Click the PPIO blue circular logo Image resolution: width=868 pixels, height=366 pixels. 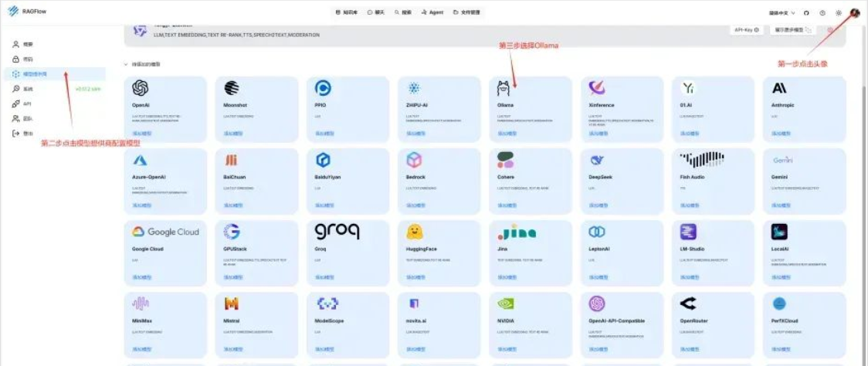pos(323,88)
